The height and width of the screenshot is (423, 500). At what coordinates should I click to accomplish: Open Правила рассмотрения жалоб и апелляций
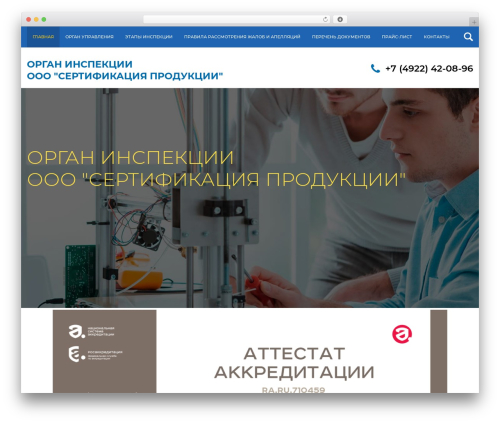242,37
